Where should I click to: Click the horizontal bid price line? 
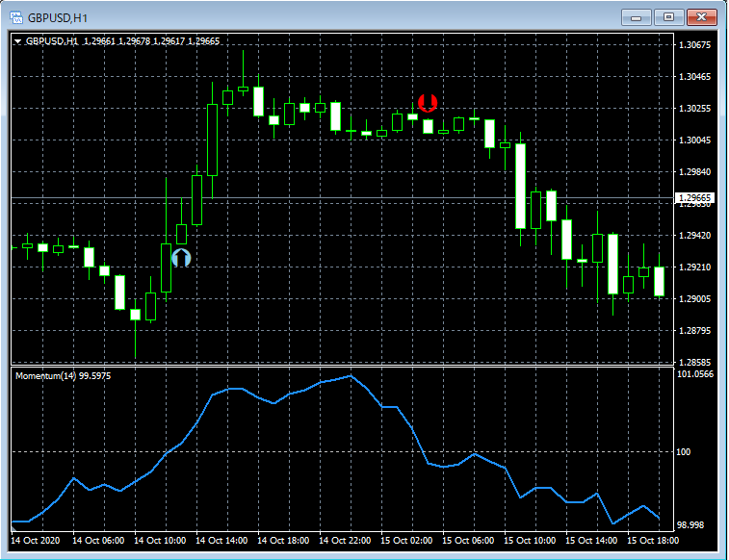click(343, 198)
